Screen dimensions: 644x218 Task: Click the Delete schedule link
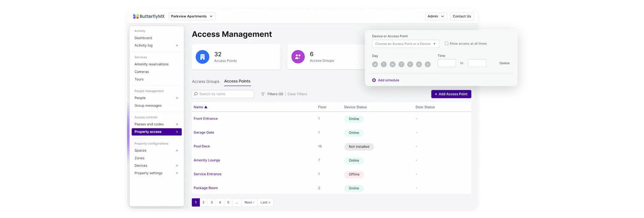click(504, 63)
